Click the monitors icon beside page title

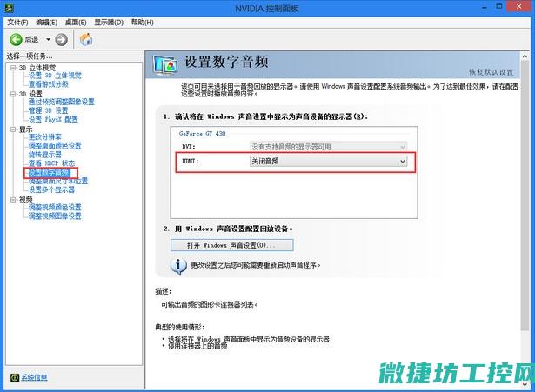[x=165, y=65]
